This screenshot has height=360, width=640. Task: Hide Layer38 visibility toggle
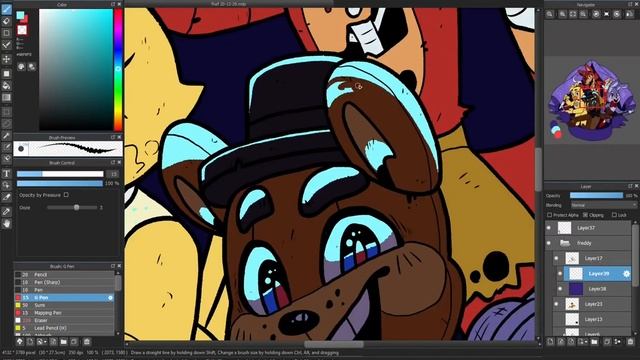pos(560,289)
